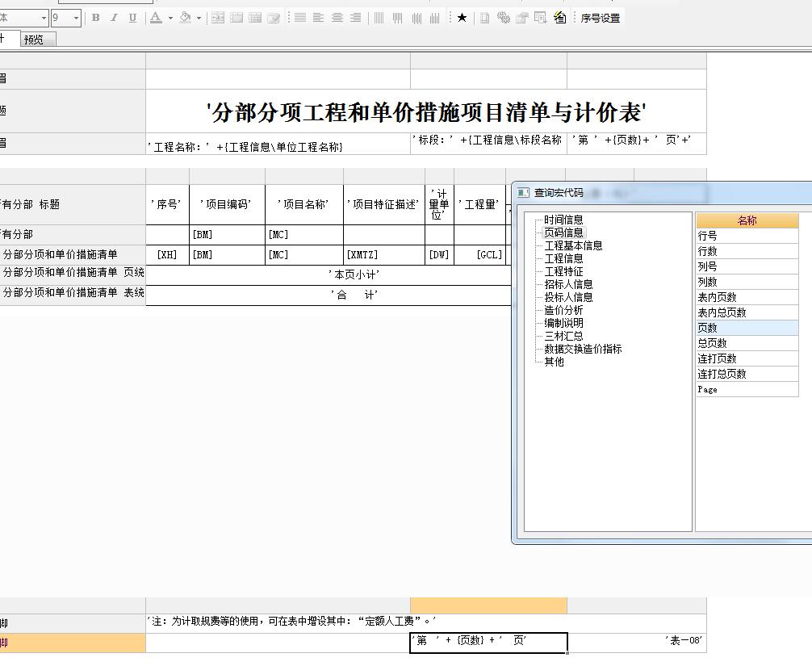Click the selected footer page-number cell
812x666 pixels.
(488, 643)
